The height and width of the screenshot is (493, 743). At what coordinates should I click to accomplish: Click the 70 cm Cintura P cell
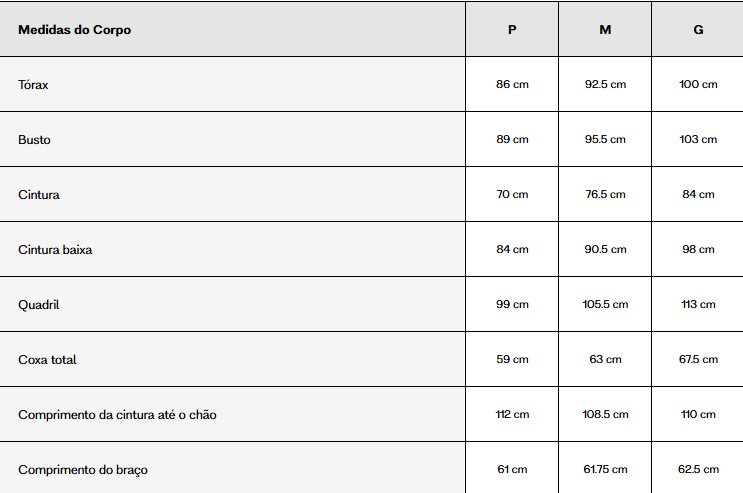[x=512, y=194]
